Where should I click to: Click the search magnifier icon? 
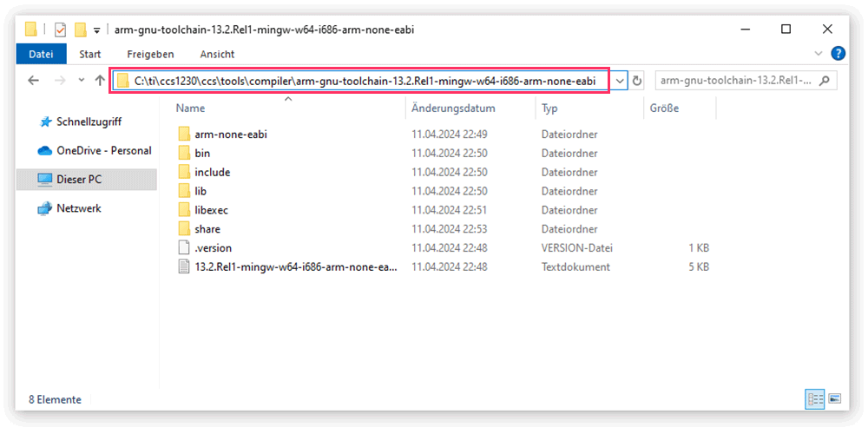pyautogui.click(x=825, y=81)
